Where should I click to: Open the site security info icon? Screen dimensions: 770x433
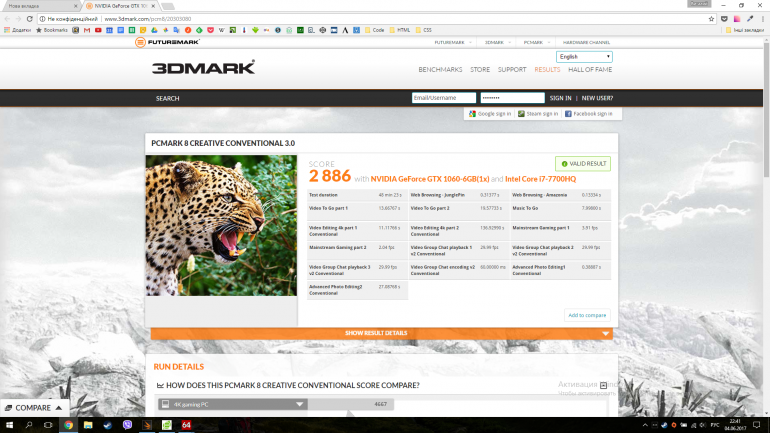tap(42, 19)
